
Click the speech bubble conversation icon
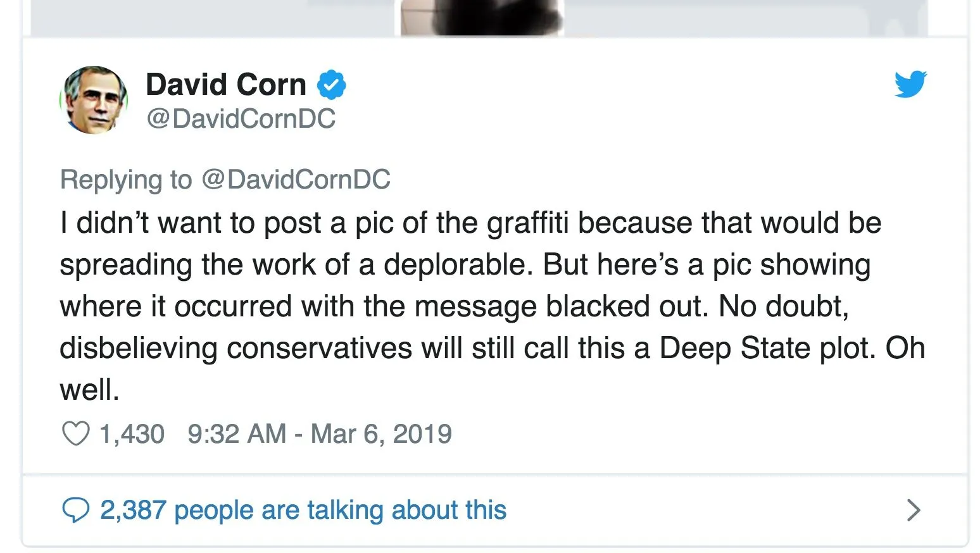75,510
